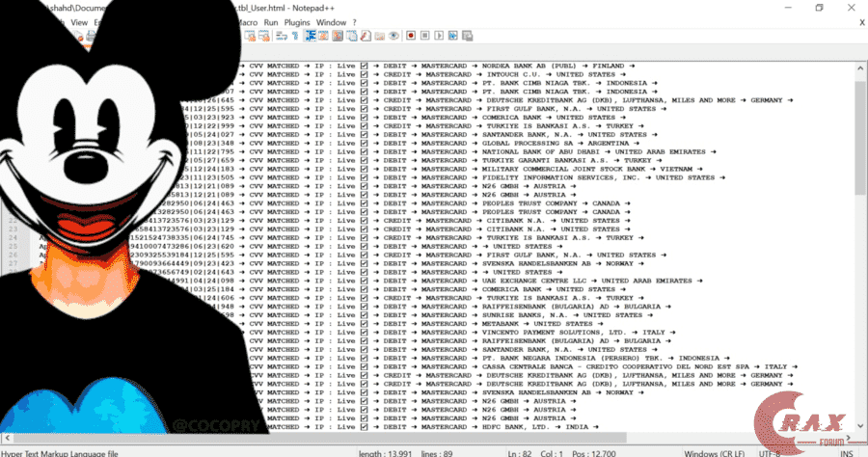
Task: Open the Function List toolbar icon
Action: [x=366, y=36]
